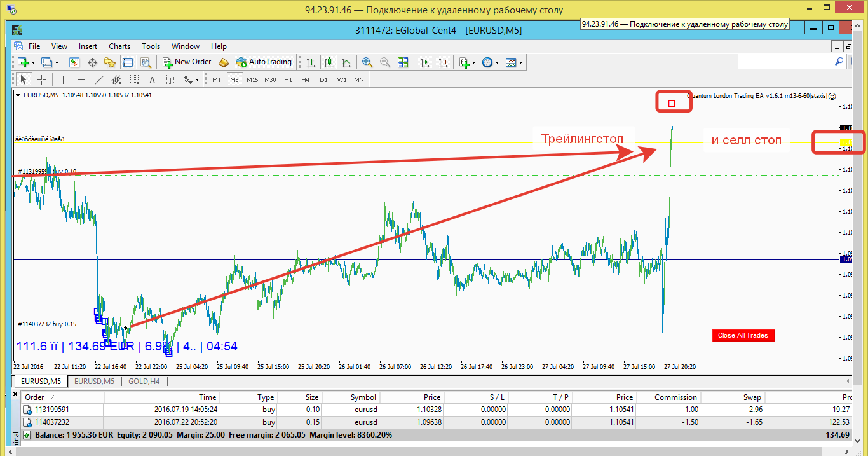Open the Periods clock icon
This screenshot has width=868, height=456.
point(487,62)
